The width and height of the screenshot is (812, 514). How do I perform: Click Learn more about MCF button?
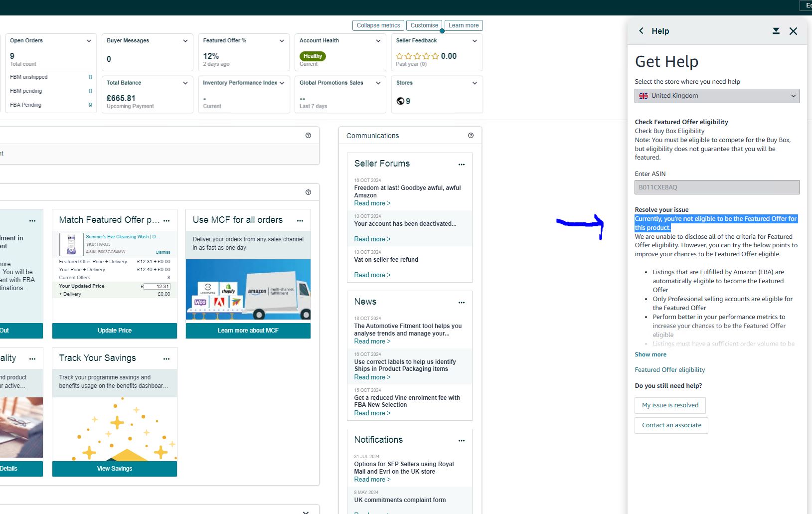click(248, 331)
